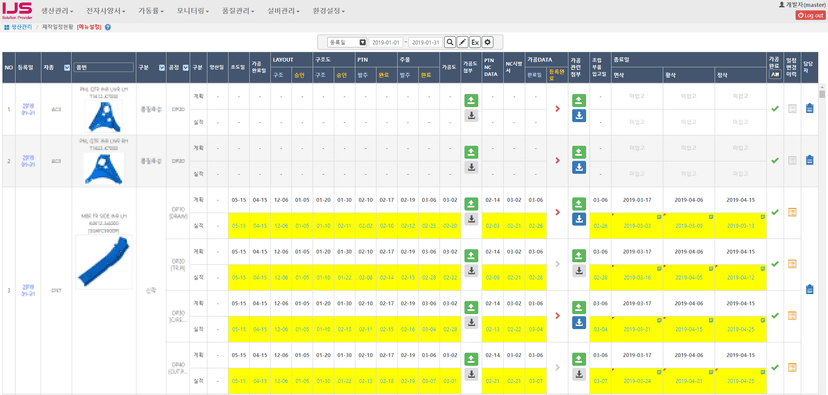Open the 모니터링 top menu
The image size is (828, 395).
(193, 11)
